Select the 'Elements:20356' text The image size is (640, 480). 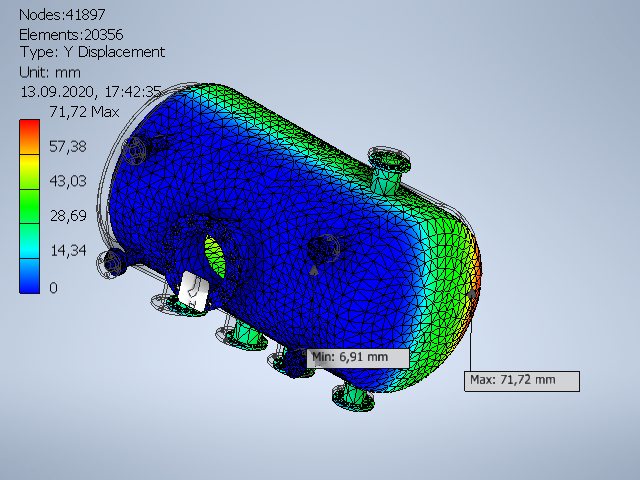click(71, 35)
